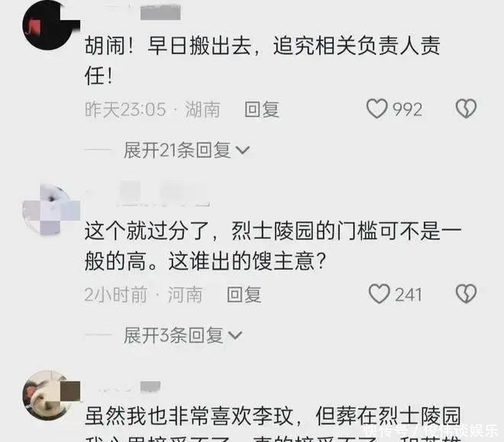The width and height of the screenshot is (504, 442).
Task: Reply to the Hunan comment via 回复
Action: click(x=262, y=109)
